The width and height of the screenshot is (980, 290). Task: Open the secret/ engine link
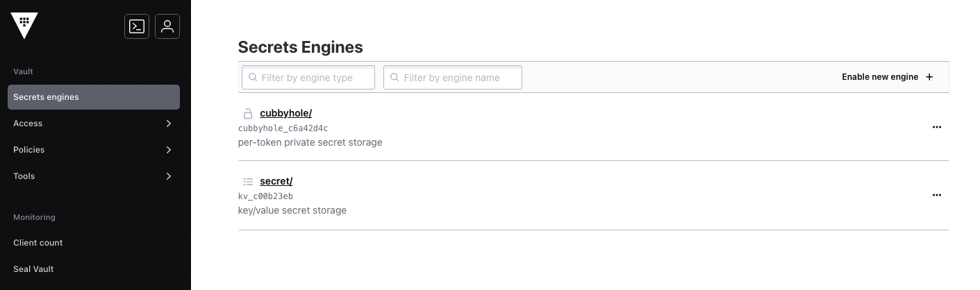[276, 181]
